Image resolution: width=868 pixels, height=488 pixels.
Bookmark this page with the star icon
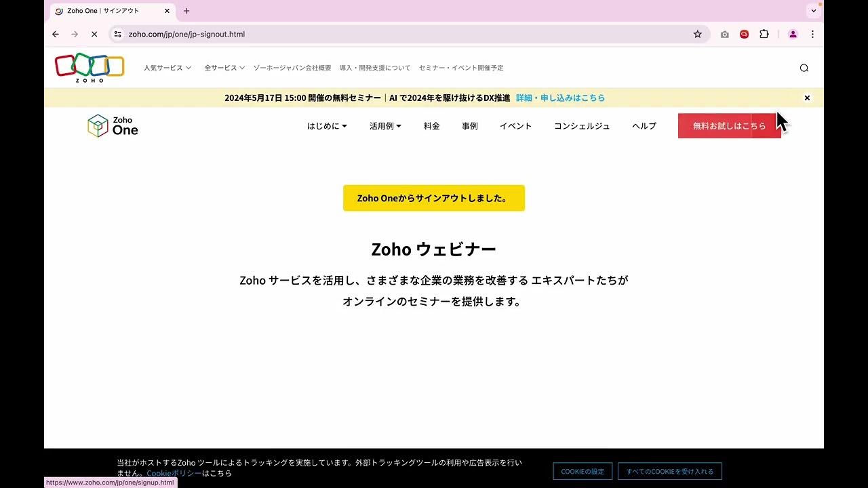point(697,34)
